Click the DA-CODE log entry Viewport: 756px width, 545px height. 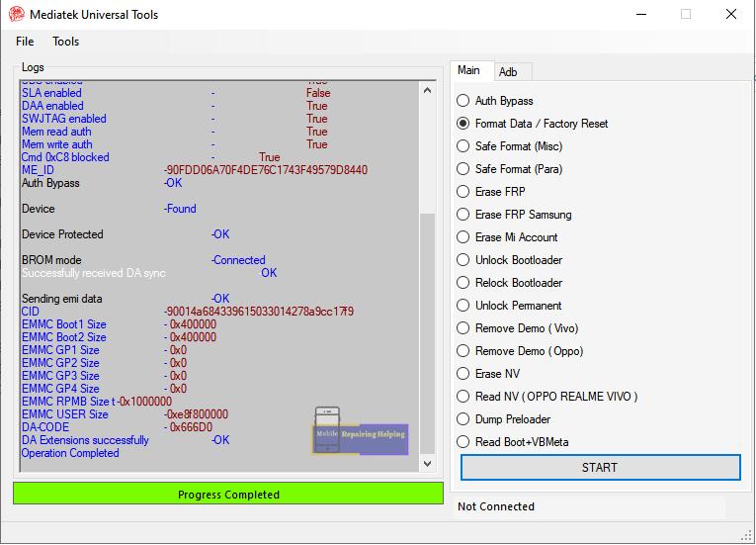(x=117, y=427)
